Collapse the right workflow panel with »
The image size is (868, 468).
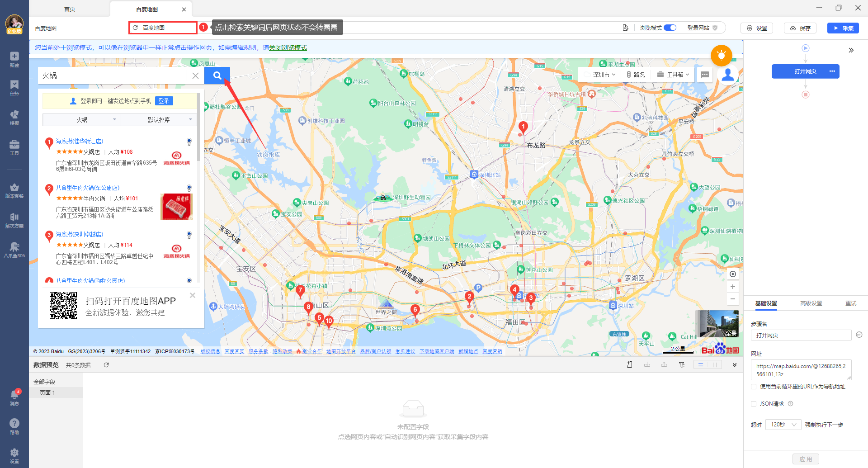pos(851,50)
